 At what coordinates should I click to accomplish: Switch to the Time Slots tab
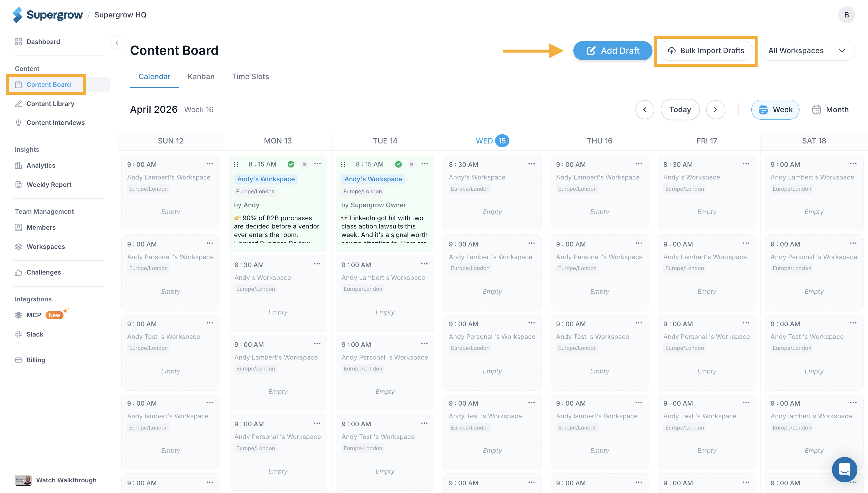click(x=250, y=76)
